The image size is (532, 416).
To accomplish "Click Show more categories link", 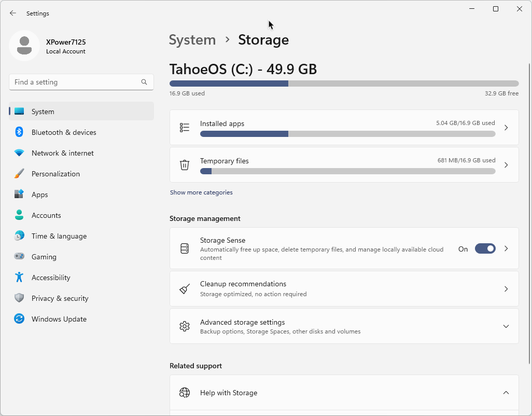I will pyautogui.click(x=201, y=192).
